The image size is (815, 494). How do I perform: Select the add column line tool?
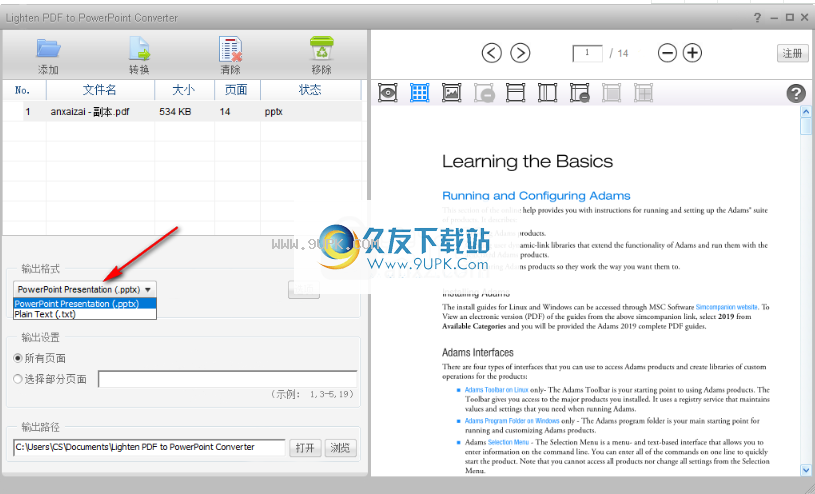(547, 93)
